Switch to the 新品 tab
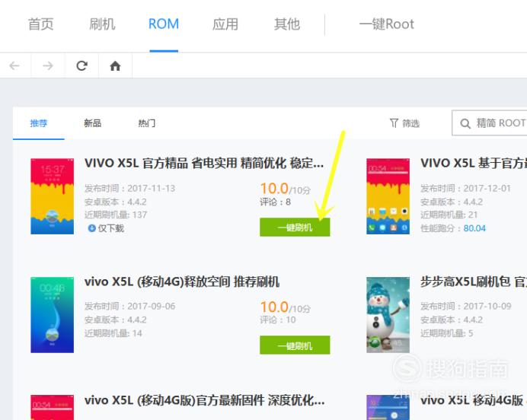The image size is (527, 420). point(92,123)
